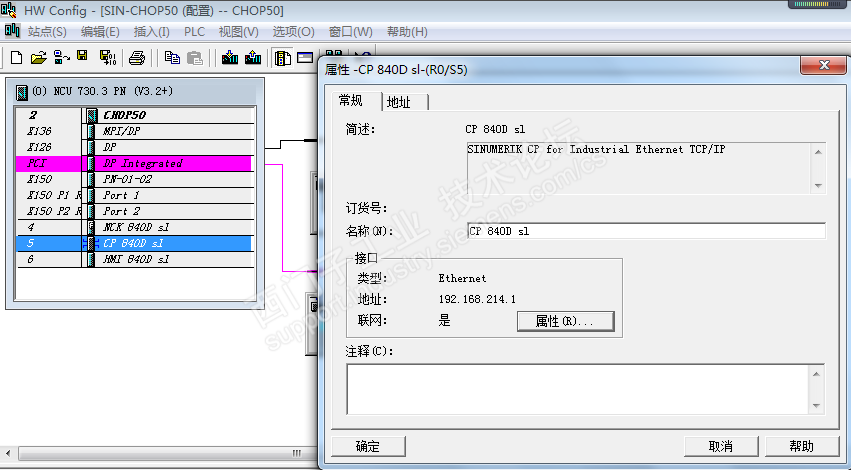Click the Save floppy disk icon

coord(82,56)
